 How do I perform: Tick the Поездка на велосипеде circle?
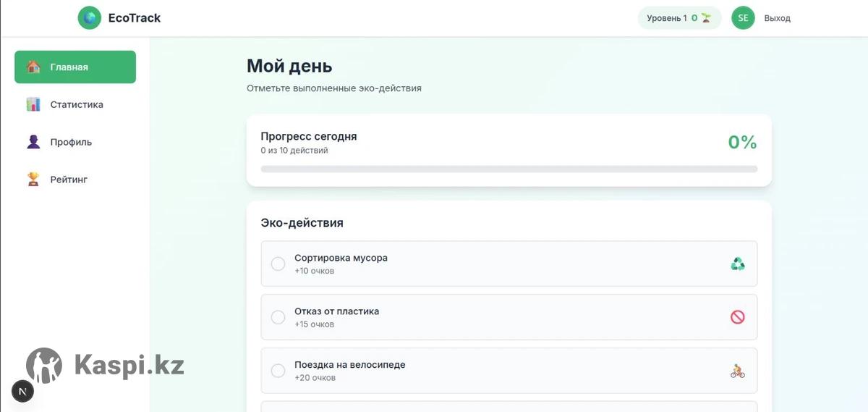point(278,371)
